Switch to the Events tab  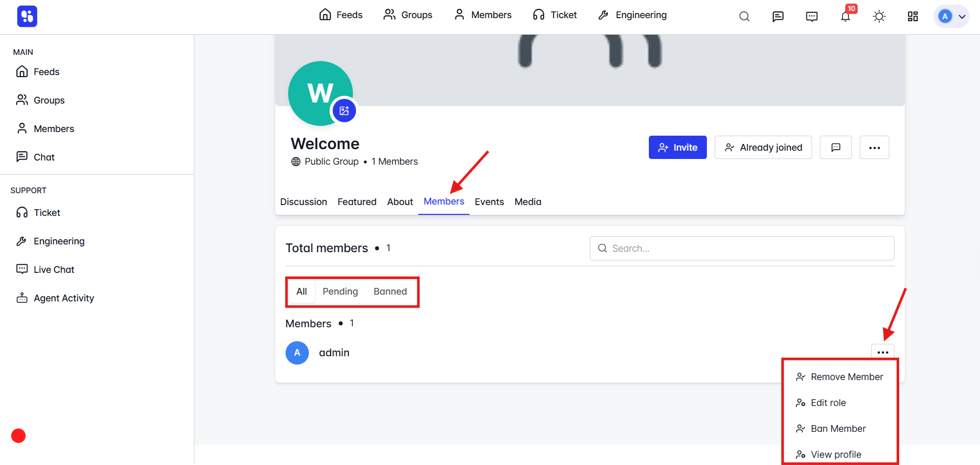[489, 202]
